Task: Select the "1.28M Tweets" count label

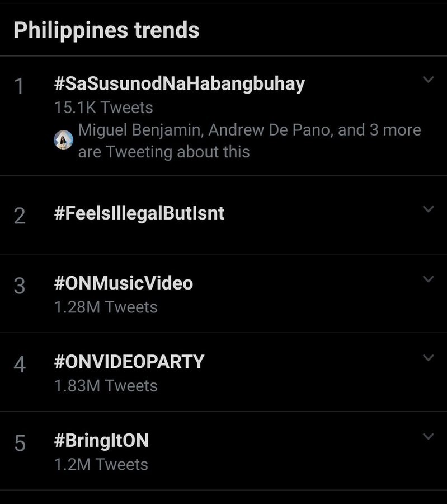Action: tap(106, 307)
